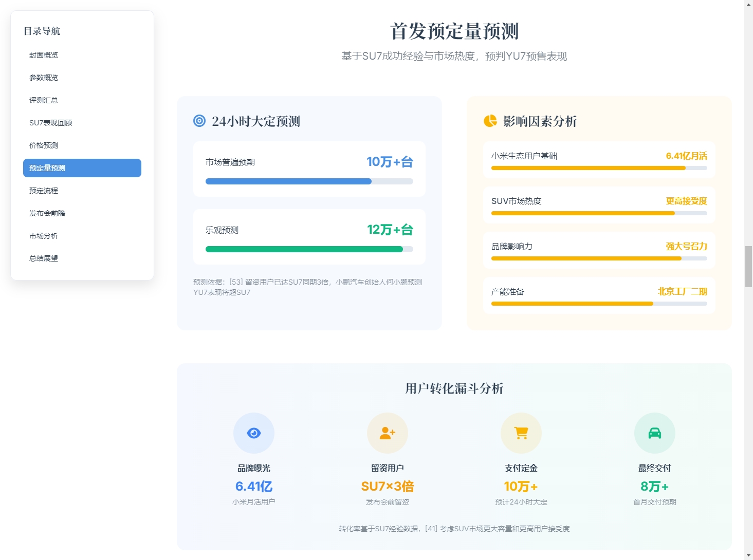
Task: Click the target icon beside 24小时大定预测
Action: click(x=199, y=121)
